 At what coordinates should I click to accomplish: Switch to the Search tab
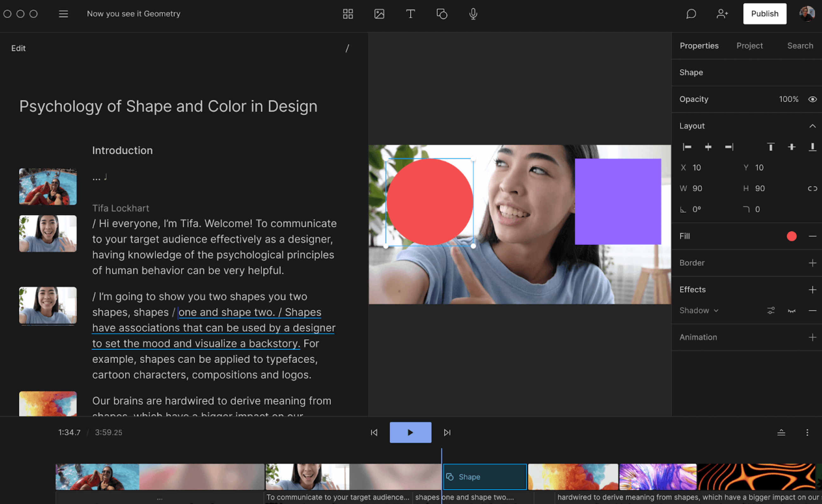pos(800,46)
